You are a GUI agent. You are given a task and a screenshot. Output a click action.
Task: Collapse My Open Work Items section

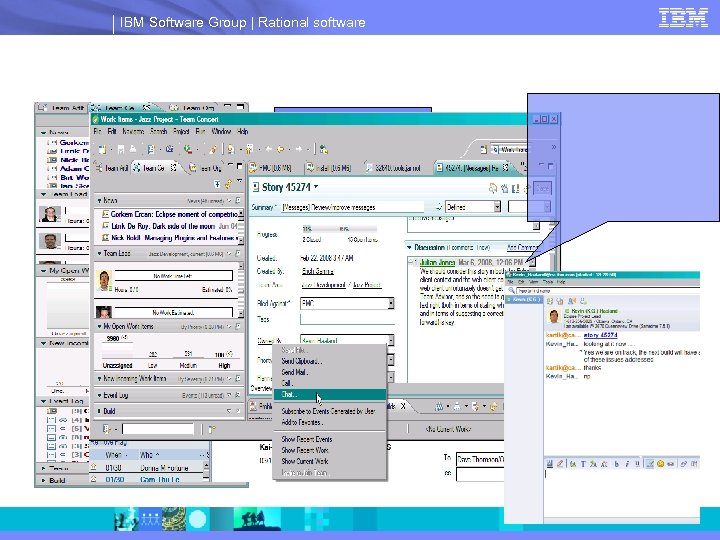tap(99, 326)
